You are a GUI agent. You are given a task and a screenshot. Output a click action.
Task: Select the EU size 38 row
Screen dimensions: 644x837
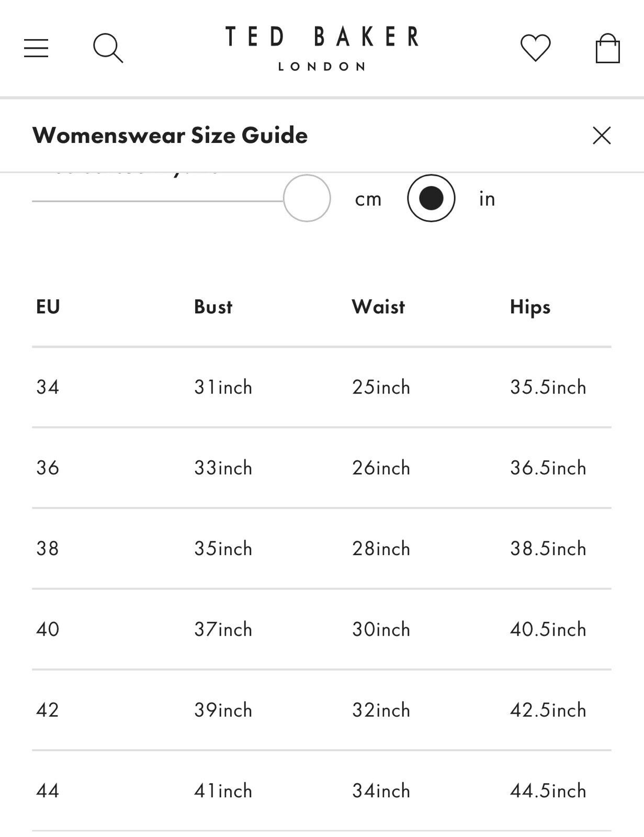[322, 548]
